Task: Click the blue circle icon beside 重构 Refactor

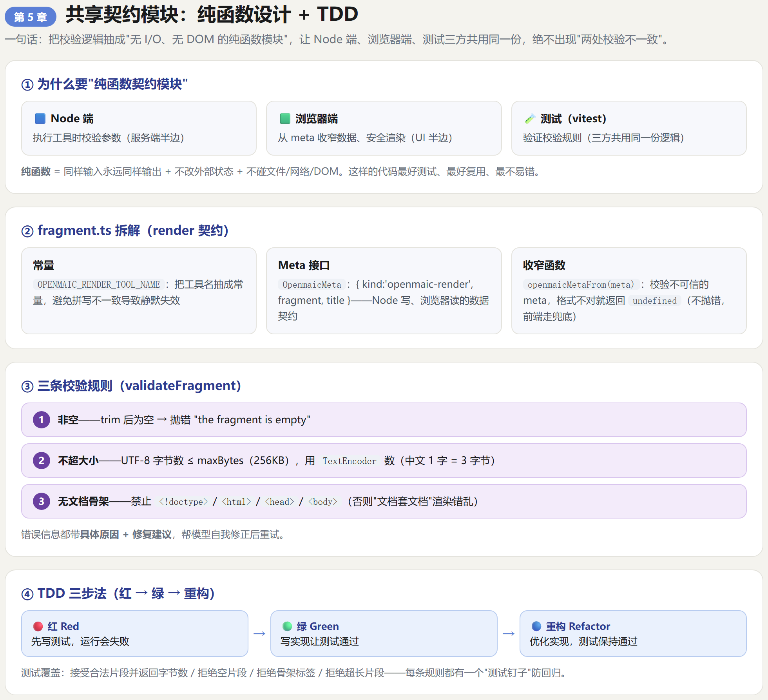Action: 536,626
